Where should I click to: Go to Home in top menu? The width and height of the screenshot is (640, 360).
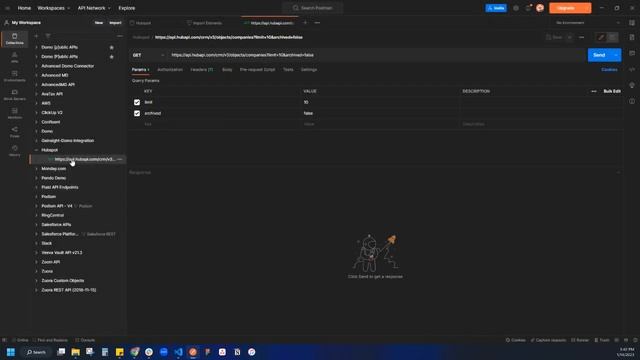coord(24,8)
